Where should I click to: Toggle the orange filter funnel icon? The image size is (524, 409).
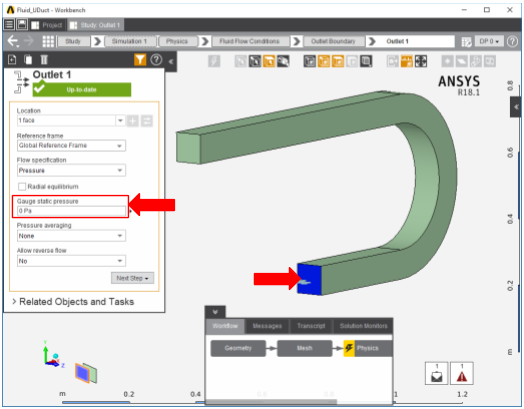pos(140,60)
